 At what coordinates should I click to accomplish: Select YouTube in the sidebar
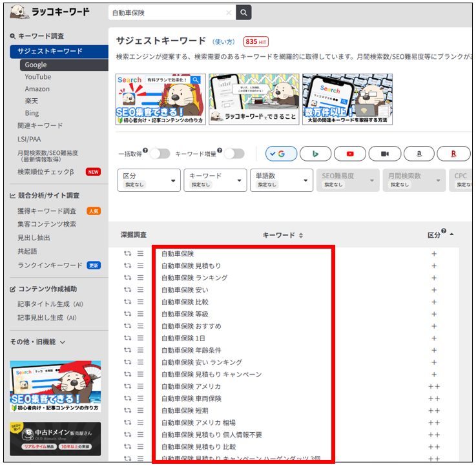tap(38, 77)
